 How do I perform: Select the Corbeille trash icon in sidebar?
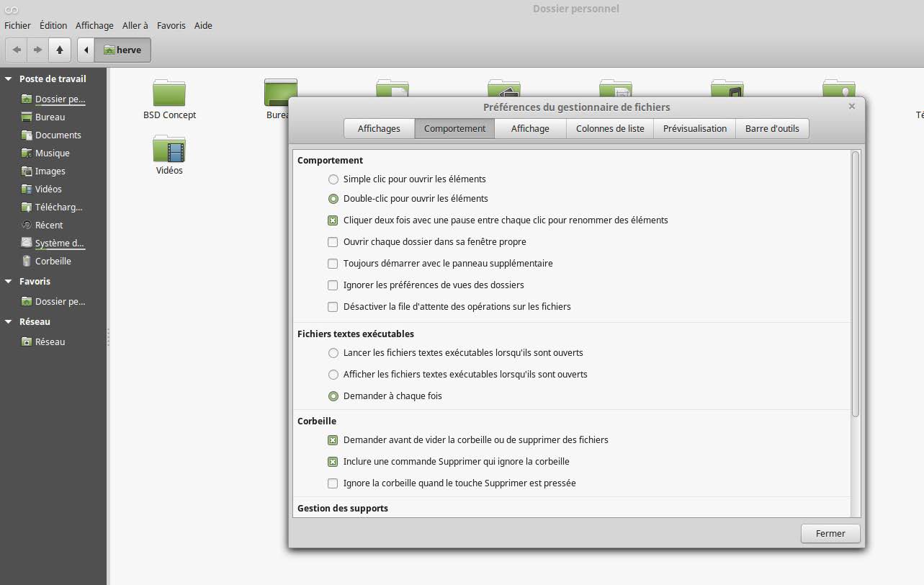pos(27,261)
